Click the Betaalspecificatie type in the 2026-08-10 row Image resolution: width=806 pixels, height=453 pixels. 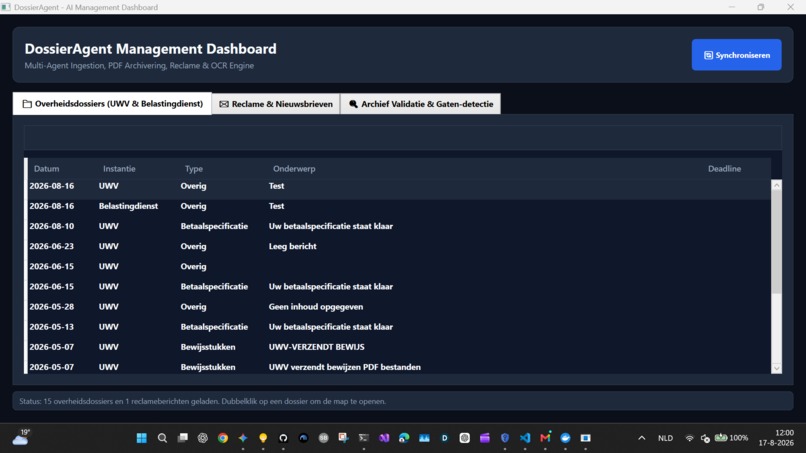click(x=214, y=226)
